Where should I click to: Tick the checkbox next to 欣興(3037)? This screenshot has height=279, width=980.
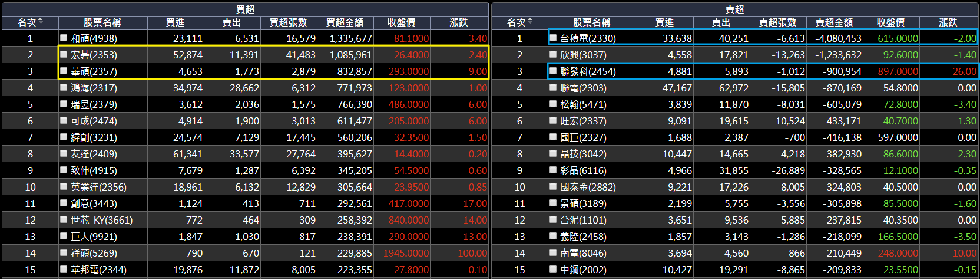553,54
